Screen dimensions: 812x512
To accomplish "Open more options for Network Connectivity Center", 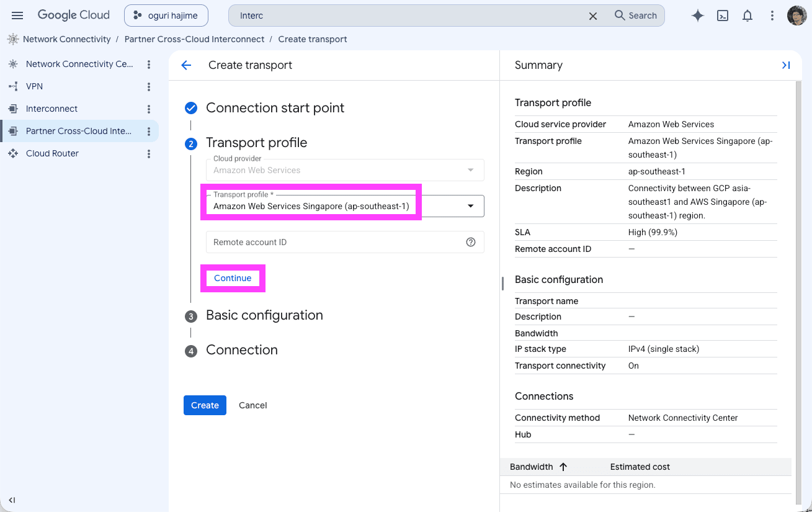I will point(149,64).
